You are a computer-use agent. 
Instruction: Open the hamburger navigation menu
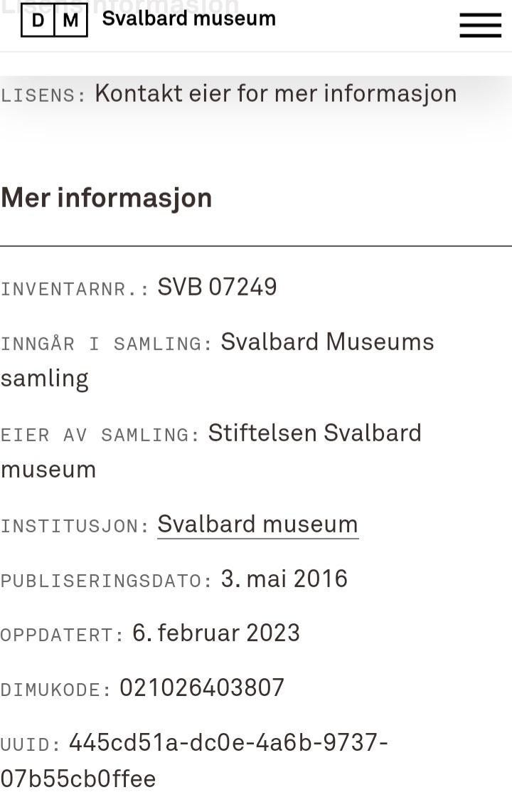pos(480,23)
